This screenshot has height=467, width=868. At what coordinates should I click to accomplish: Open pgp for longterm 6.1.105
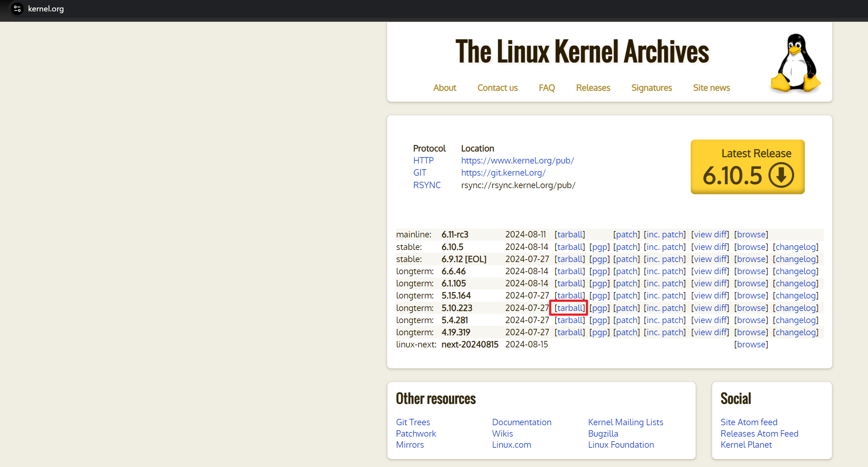[x=599, y=283]
